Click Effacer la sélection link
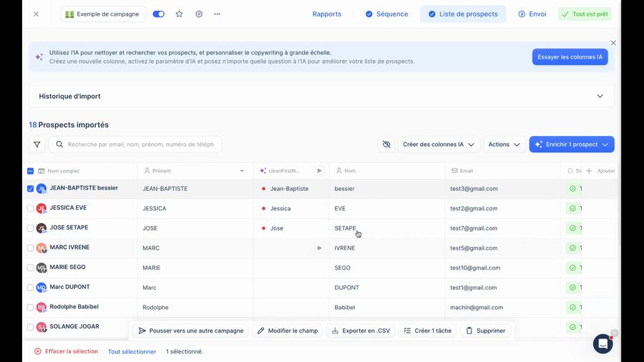 [66, 351]
